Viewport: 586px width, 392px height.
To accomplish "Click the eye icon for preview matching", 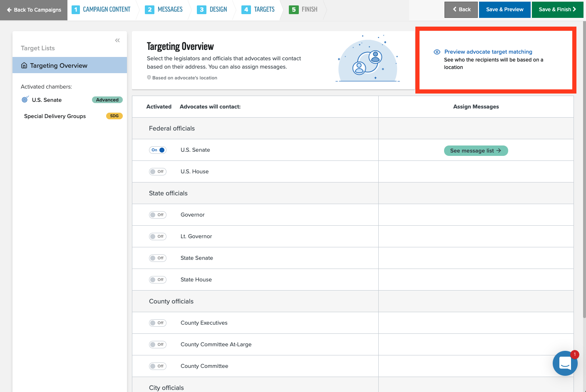I will click(x=437, y=52).
